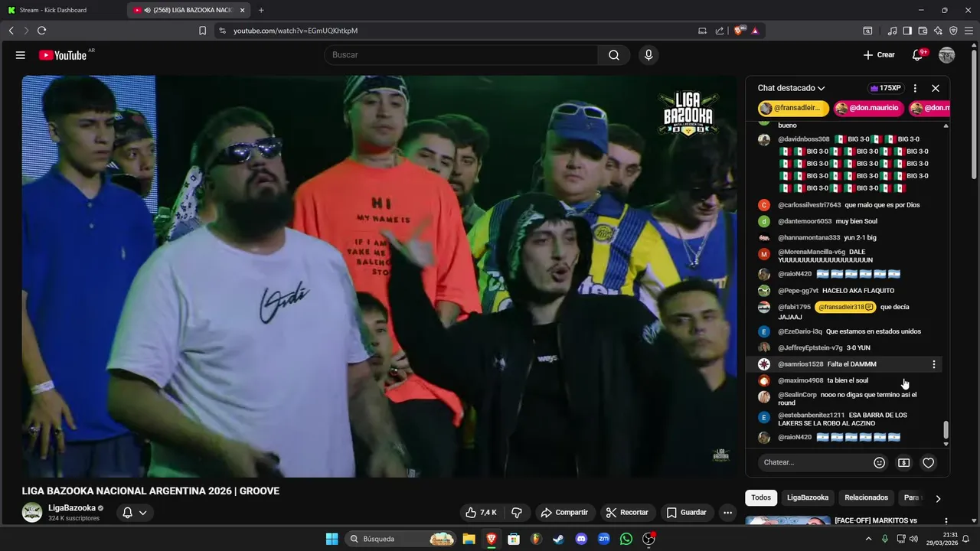Go to YouTube home via logo
The height and width of the screenshot is (551, 980).
pos(63,55)
